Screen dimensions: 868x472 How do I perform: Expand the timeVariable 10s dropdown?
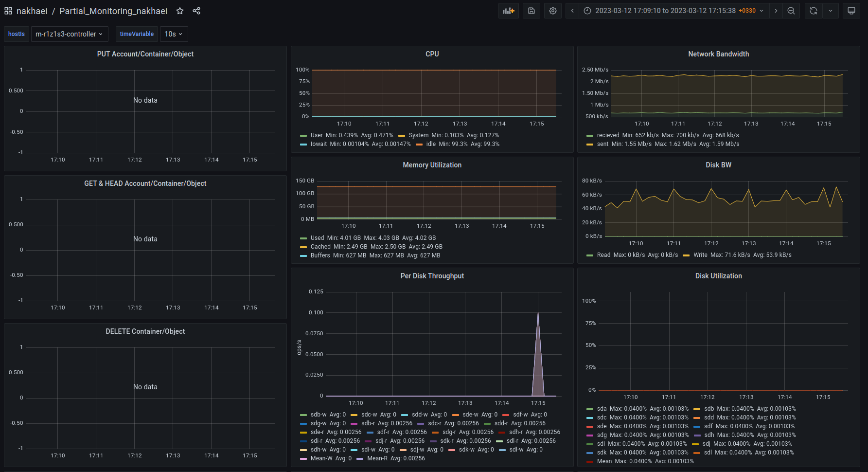(174, 34)
